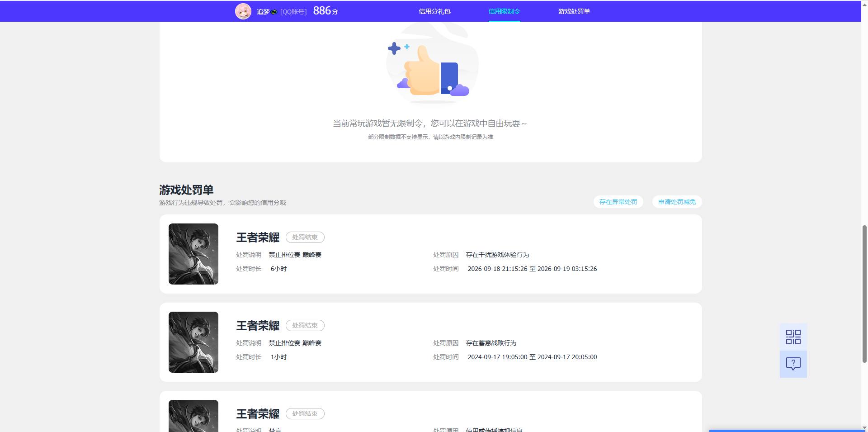The width and height of the screenshot is (868, 432).
Task: Click the subtitle 游戏行为违规导致处罚
Action: pyautogui.click(x=222, y=203)
